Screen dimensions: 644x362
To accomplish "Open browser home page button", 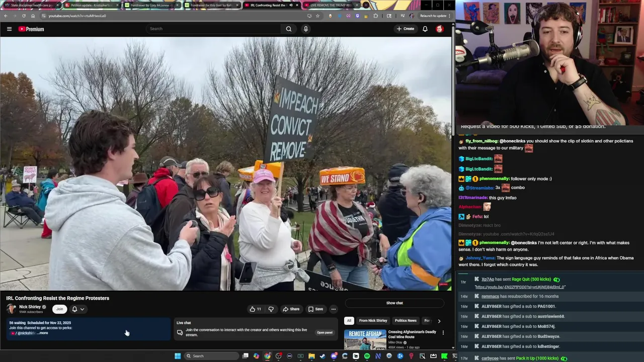I will pos(33,16).
